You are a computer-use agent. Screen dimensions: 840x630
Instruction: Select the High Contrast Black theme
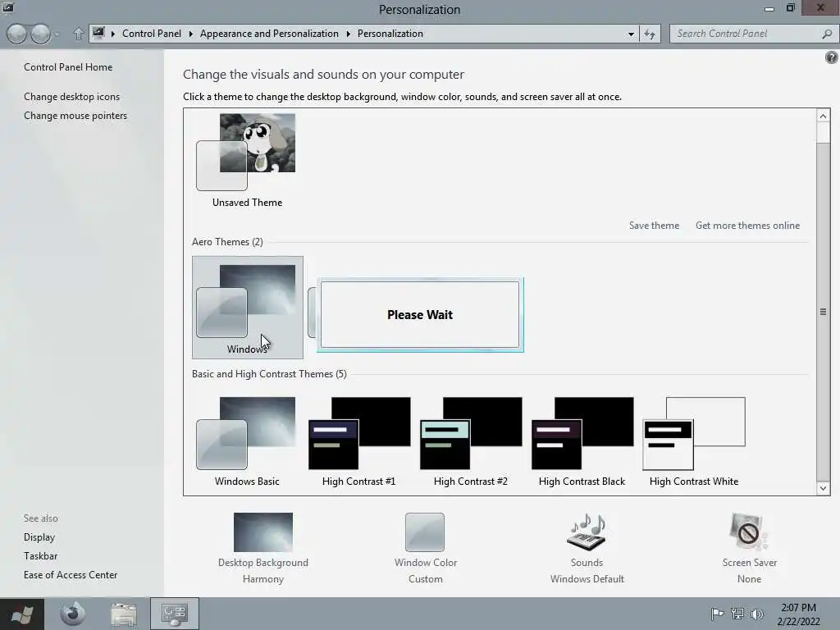pos(582,441)
